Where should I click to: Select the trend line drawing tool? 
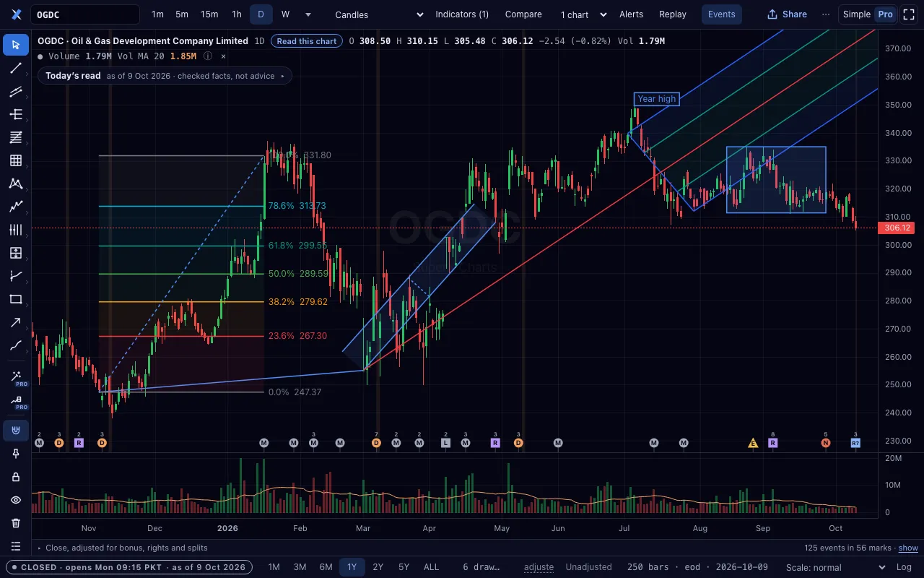16,68
